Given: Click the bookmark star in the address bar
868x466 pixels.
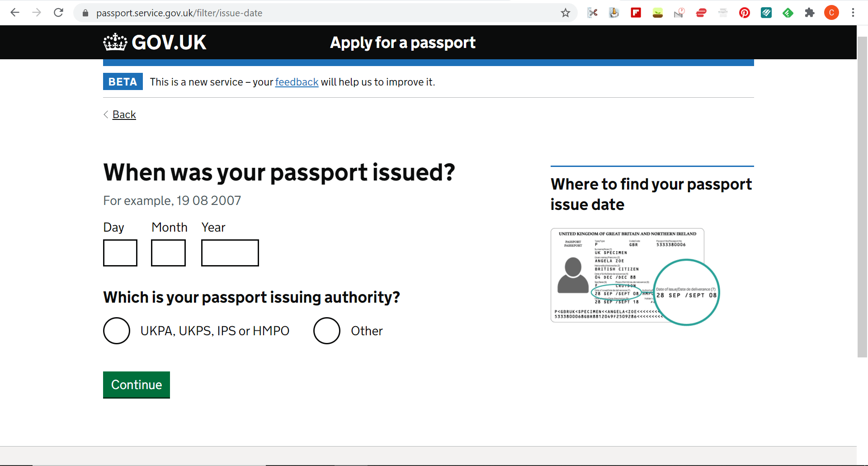Looking at the screenshot, I should [566, 13].
